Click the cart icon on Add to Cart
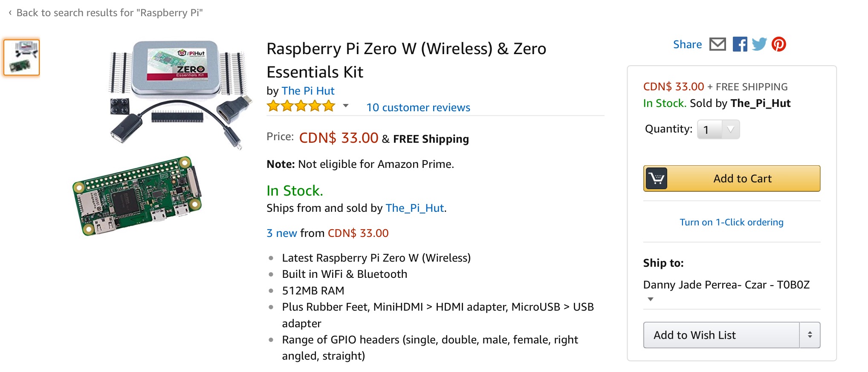 click(x=657, y=179)
